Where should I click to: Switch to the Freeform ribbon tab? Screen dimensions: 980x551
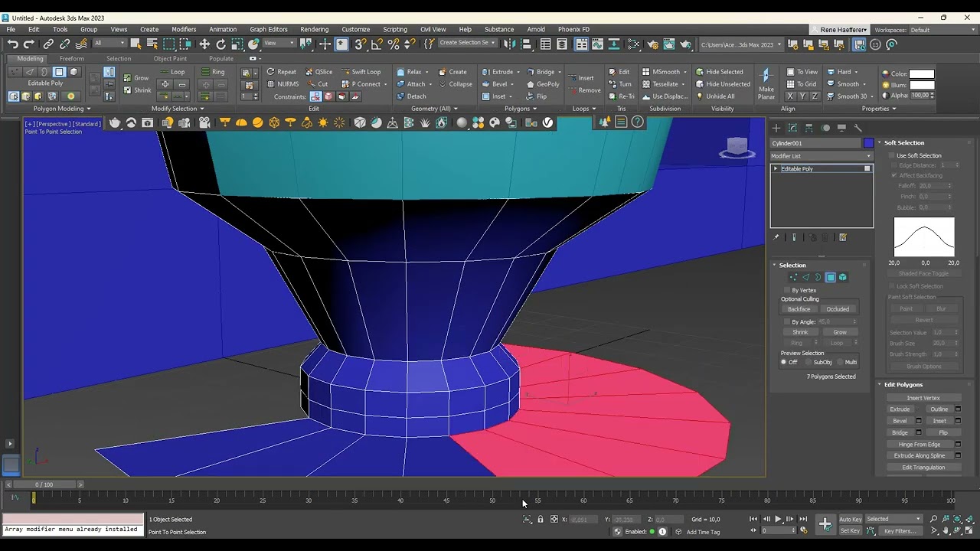[72, 58]
